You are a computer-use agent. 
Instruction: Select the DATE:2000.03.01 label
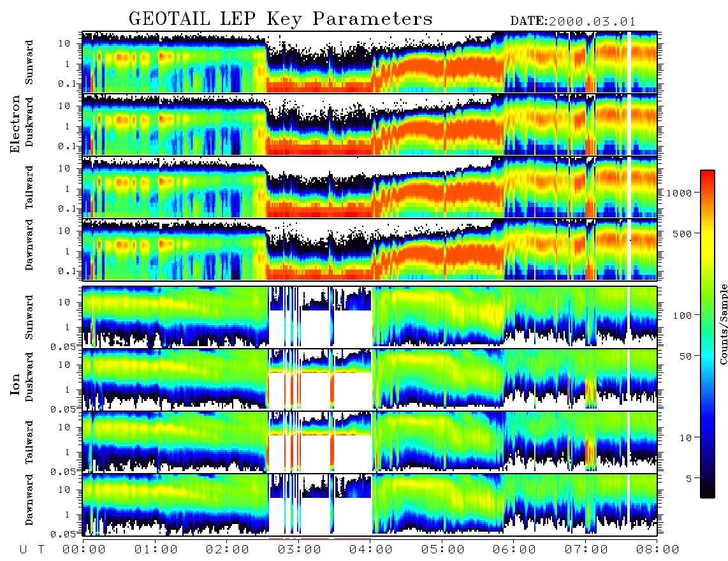coord(572,22)
